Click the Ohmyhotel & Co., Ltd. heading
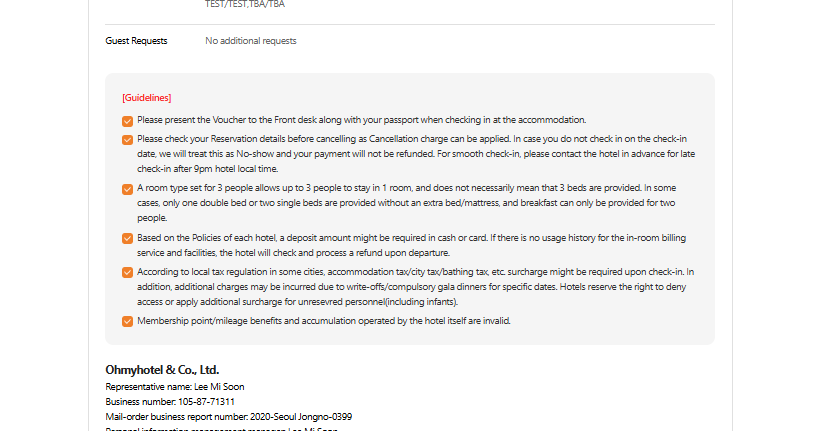The width and height of the screenshot is (833, 431). pos(162,370)
